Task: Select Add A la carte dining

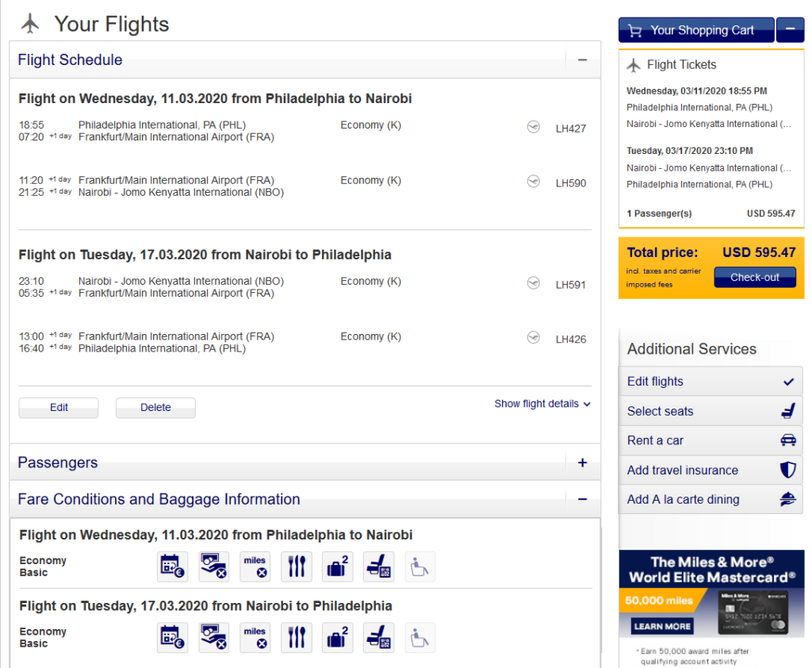Action: click(710, 500)
